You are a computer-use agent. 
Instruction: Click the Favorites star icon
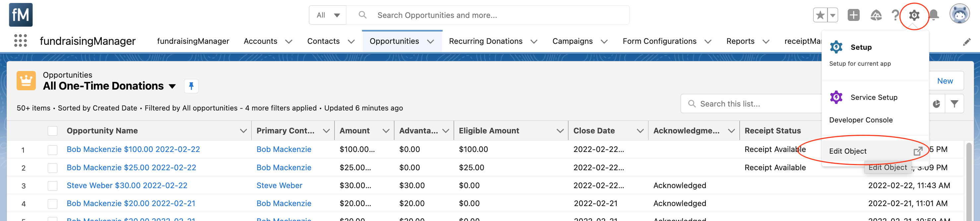point(820,15)
